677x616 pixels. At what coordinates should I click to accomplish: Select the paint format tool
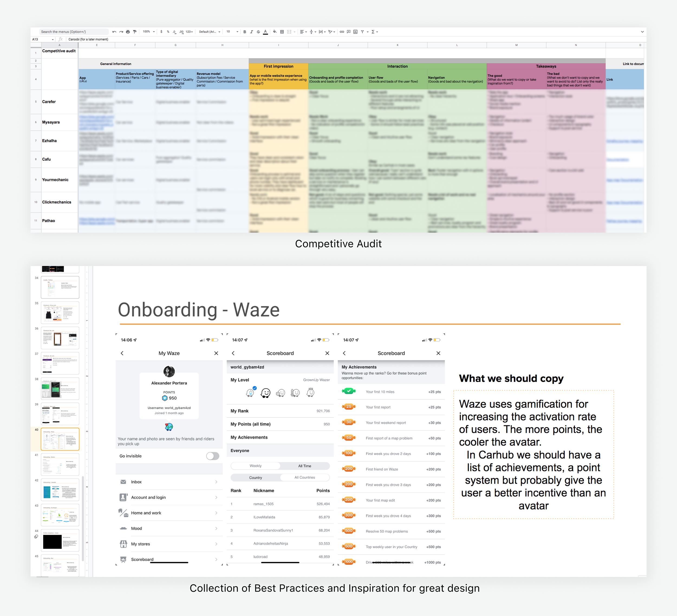(135, 32)
